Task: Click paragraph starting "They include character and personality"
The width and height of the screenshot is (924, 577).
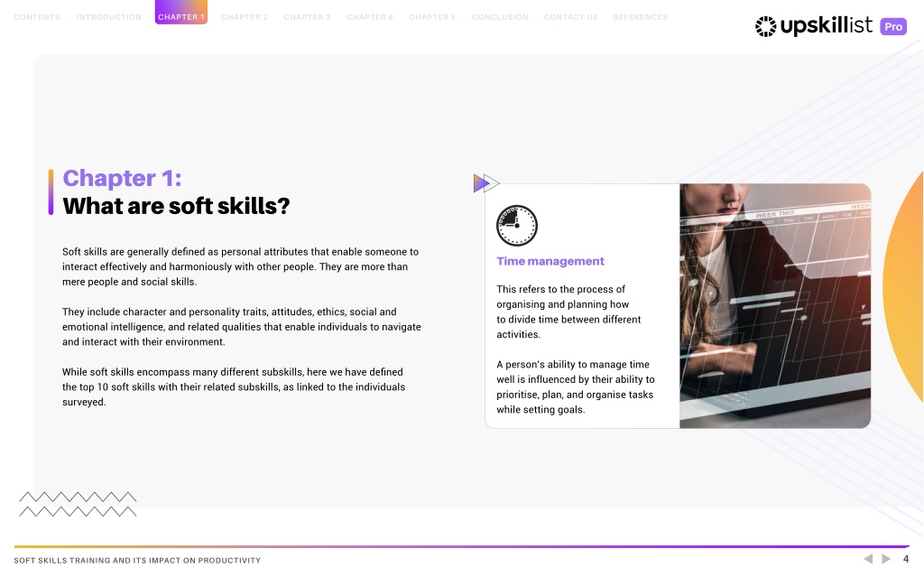Action: pos(242,327)
